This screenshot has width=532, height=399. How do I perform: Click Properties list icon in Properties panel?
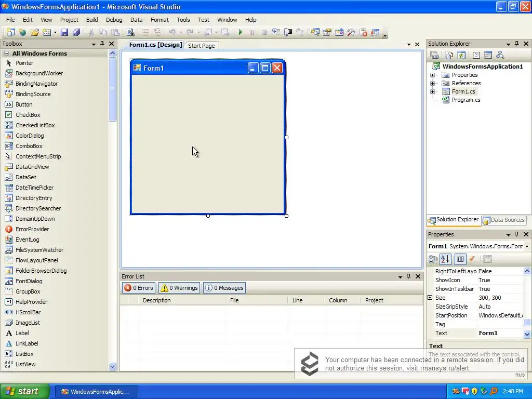point(460,259)
